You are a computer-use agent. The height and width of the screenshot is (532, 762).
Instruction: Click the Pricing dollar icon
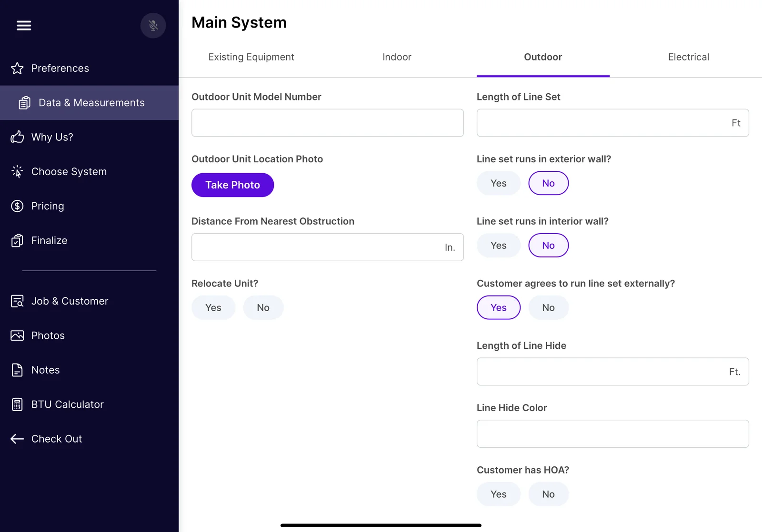pyautogui.click(x=17, y=206)
